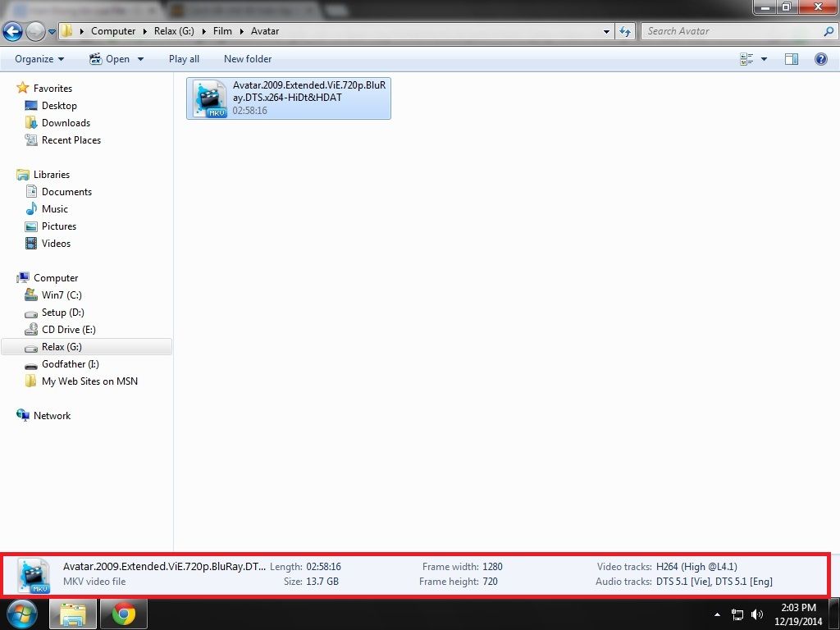Viewport: 840px width, 630px height.
Task: Show hidden system tray icons
Action: (717, 614)
